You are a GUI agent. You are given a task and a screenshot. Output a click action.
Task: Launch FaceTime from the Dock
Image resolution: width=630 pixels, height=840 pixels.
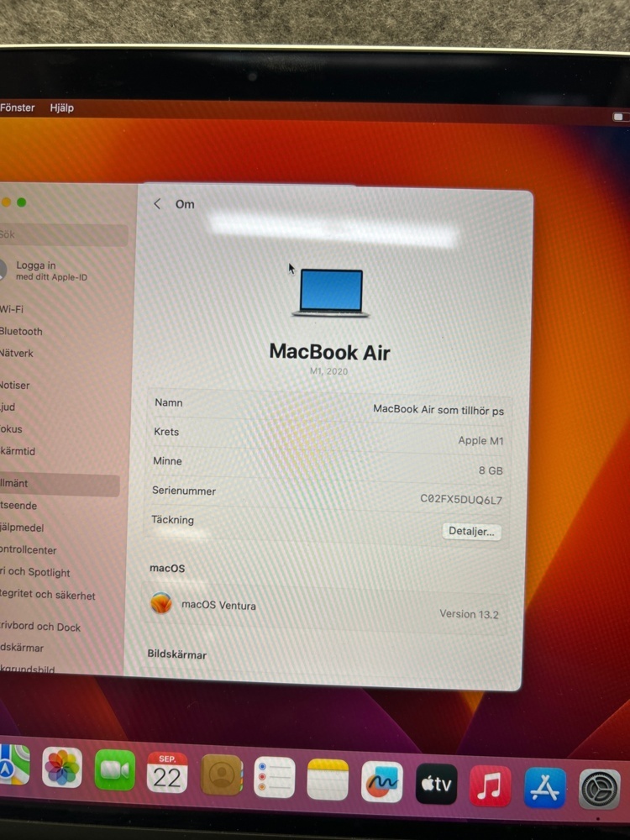tap(114, 769)
